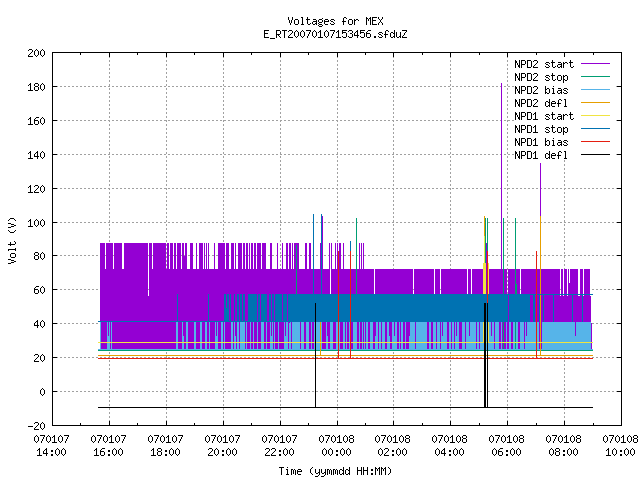Viewport: 640px width, 480px height.
Task: Click the 'NPD2 stop' legend label
Action: pos(541,77)
